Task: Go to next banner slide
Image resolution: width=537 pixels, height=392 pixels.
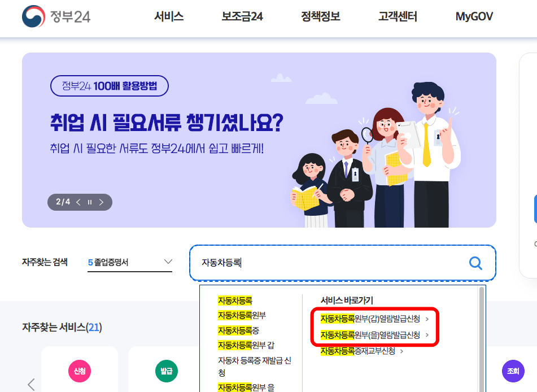Action: coord(102,202)
